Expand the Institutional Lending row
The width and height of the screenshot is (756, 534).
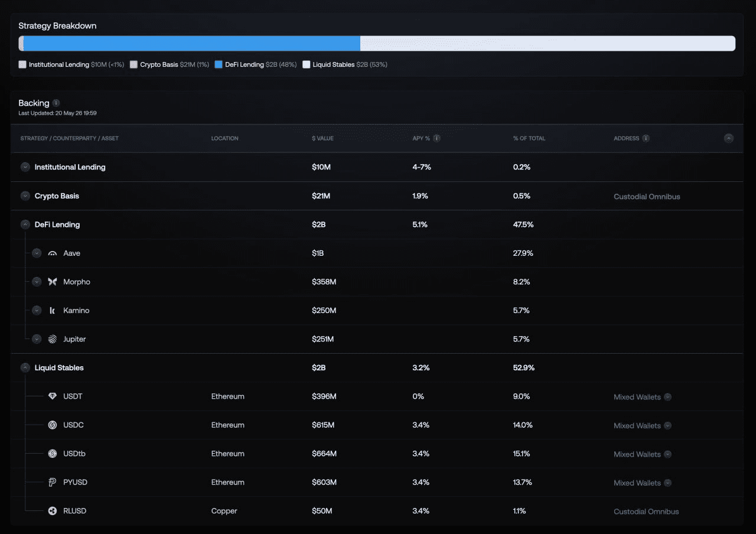pos(25,167)
